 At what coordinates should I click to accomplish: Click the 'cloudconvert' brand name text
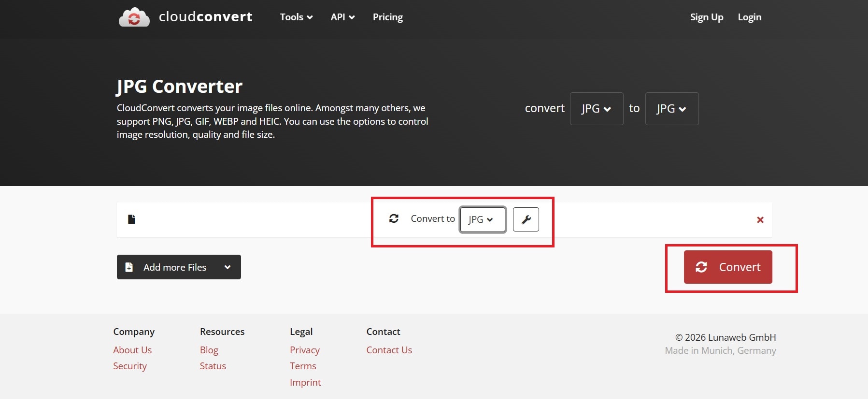(206, 17)
